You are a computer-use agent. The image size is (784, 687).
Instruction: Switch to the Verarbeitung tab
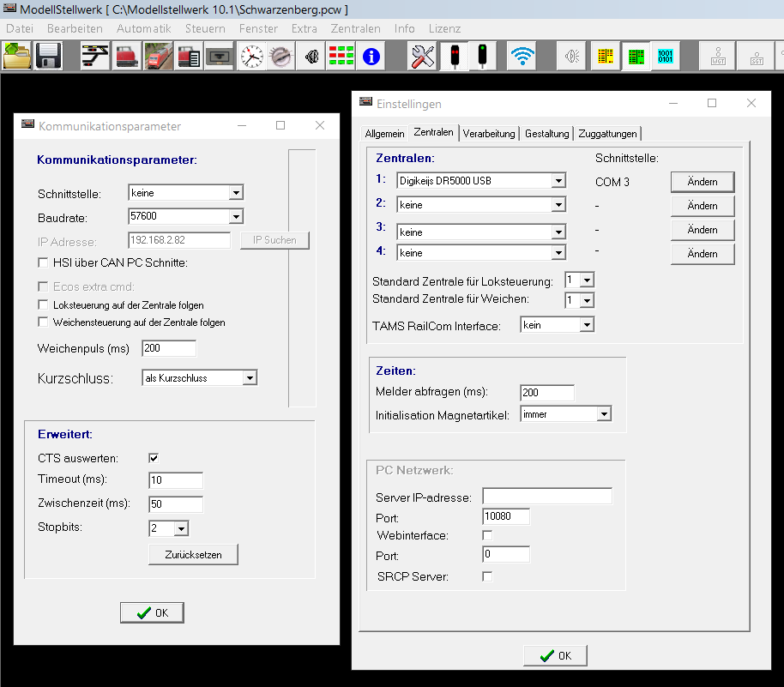click(x=489, y=134)
